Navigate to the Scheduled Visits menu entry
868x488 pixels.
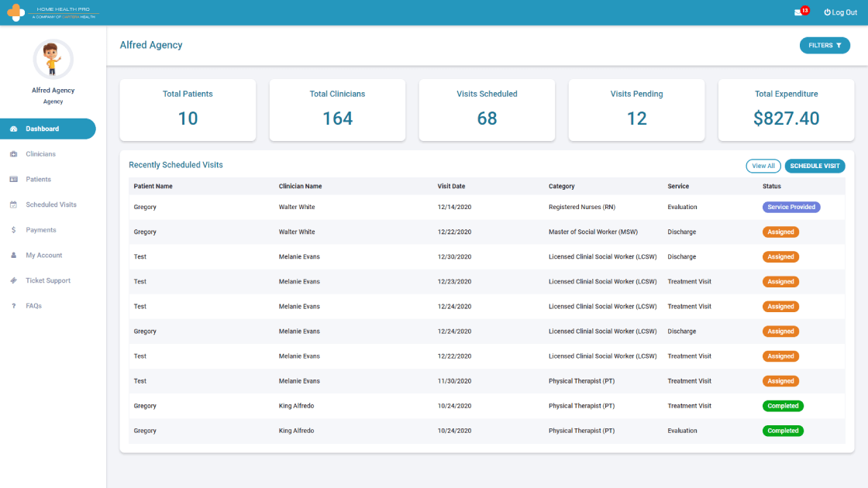[x=50, y=204]
